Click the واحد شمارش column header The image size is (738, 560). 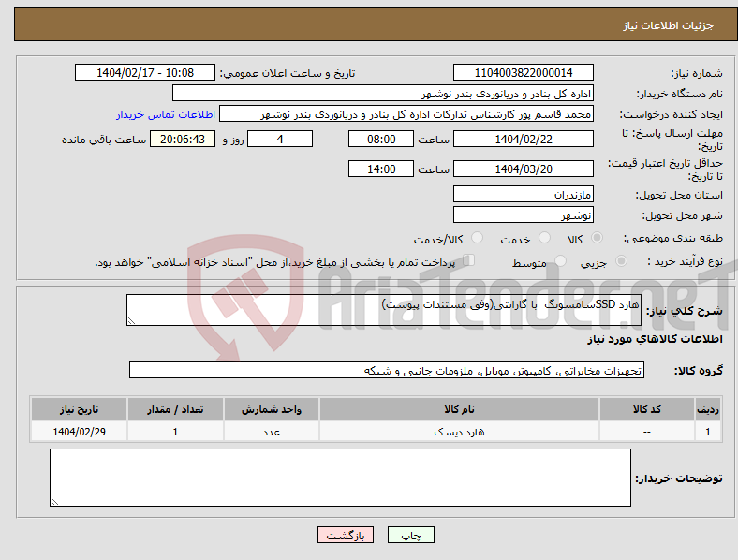pos(272,409)
